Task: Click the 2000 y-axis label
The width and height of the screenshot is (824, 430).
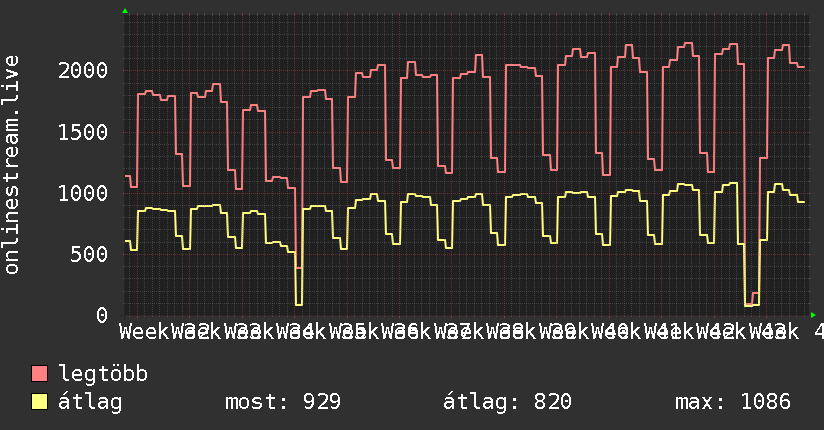Action: pos(83,70)
